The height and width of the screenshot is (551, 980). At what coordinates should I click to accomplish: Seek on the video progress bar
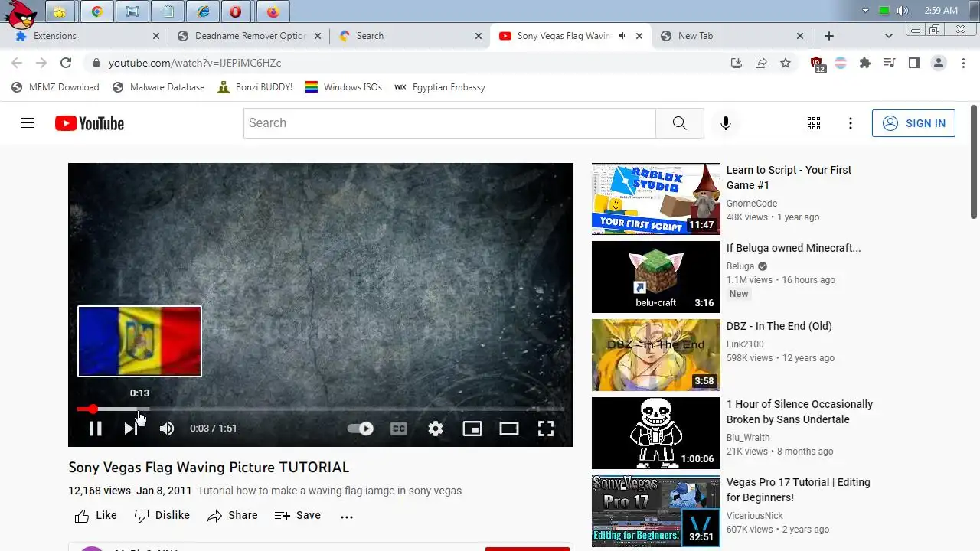click(321, 409)
